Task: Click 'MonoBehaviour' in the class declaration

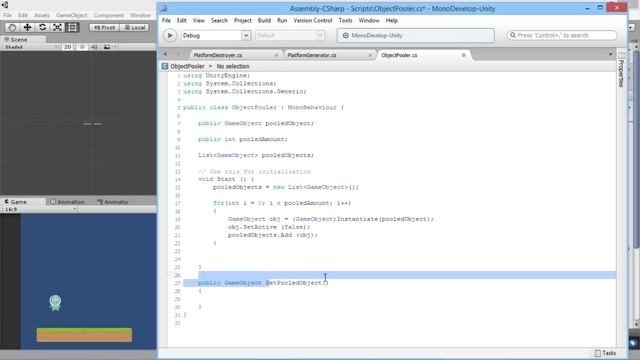Action: (312, 107)
